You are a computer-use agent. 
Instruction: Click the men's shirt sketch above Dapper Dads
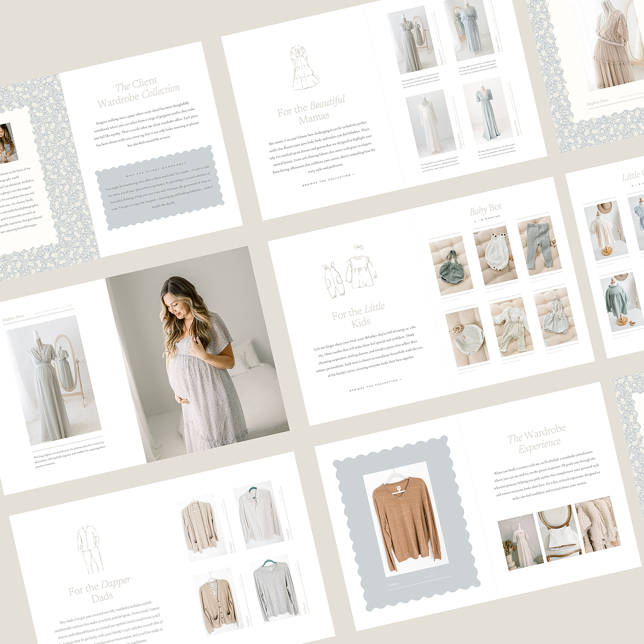[90, 550]
